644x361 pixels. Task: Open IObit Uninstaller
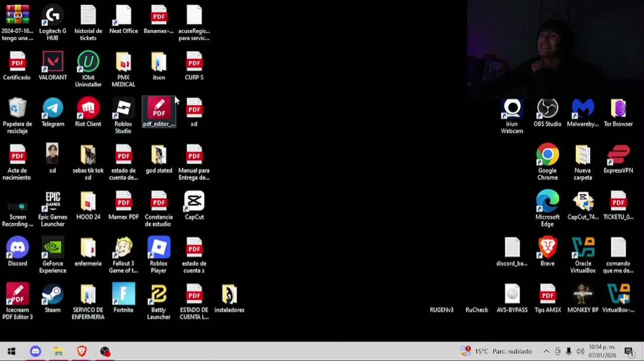[x=88, y=69]
